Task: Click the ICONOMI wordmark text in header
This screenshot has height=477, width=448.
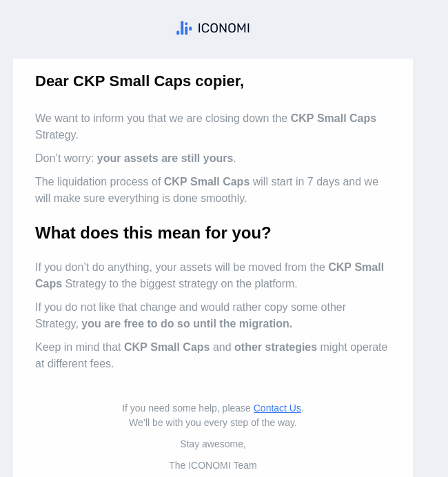Action: 223,28
